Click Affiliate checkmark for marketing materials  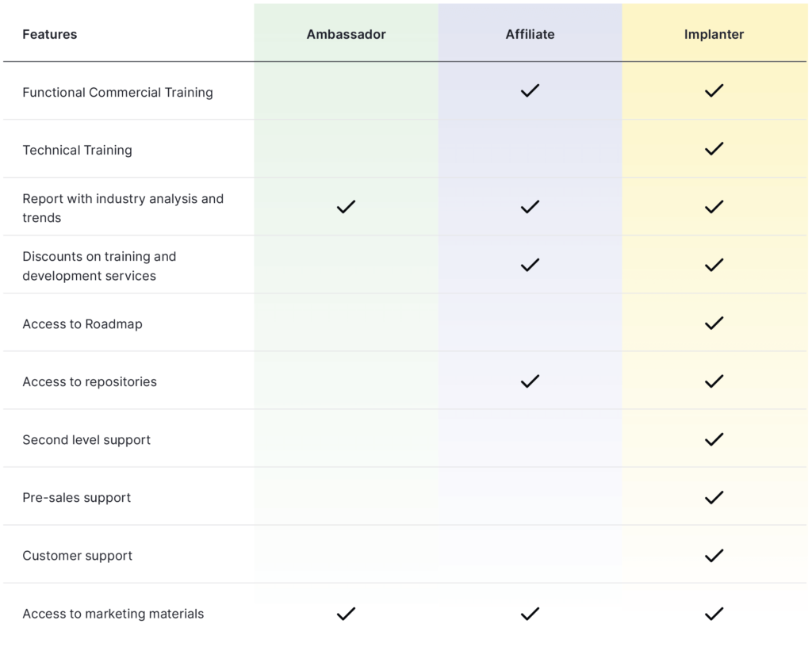click(x=530, y=614)
